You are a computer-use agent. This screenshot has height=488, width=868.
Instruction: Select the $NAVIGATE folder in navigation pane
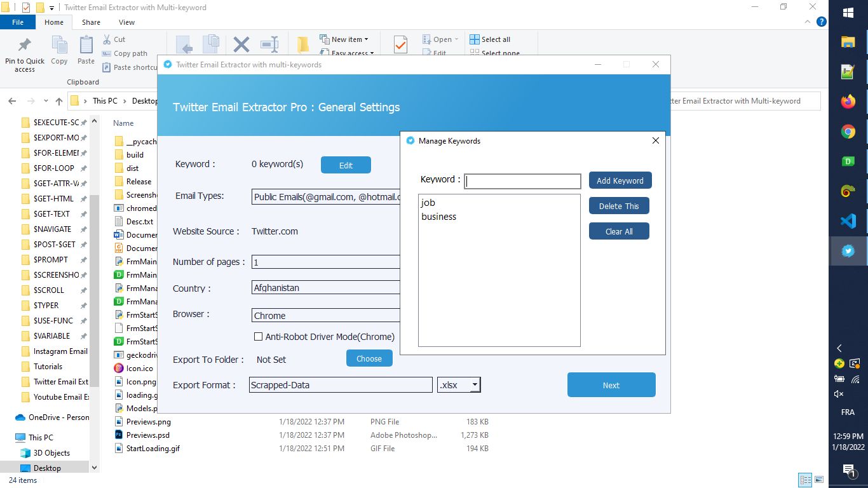click(52, 229)
